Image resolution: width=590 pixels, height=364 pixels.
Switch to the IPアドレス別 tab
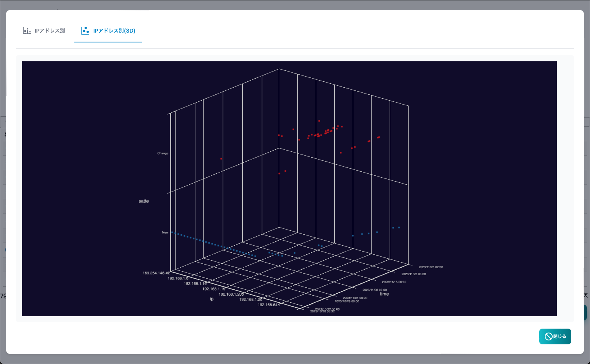[44, 31]
